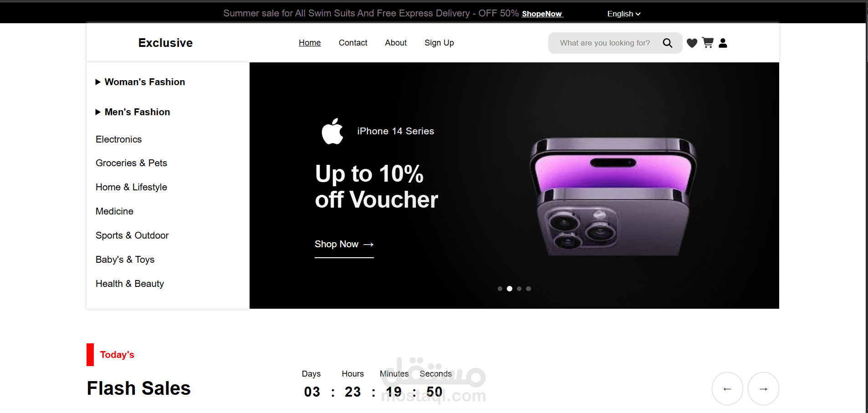Open the shopping cart icon
This screenshot has height=413, width=868.
(x=708, y=43)
